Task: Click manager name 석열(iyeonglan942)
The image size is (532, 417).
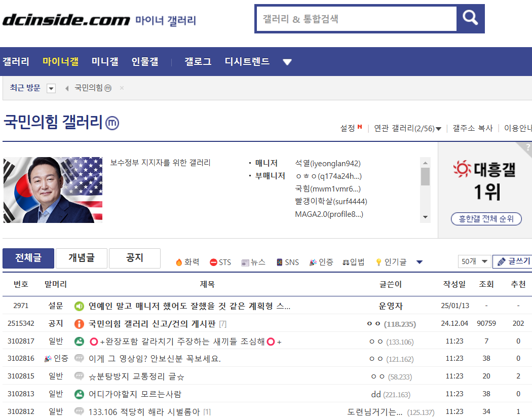Action: 328,164
